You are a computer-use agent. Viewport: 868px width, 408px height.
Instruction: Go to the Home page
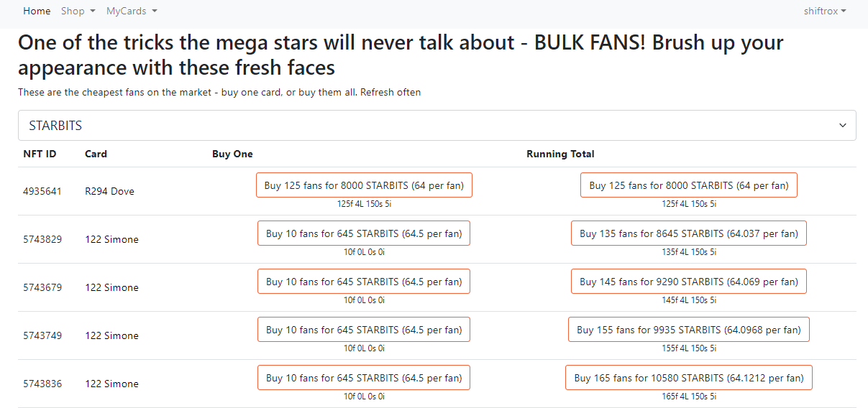point(37,11)
